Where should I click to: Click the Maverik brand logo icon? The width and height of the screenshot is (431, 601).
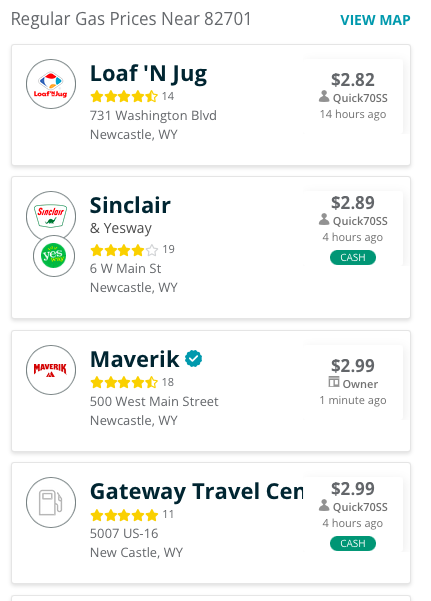pyautogui.click(x=51, y=370)
